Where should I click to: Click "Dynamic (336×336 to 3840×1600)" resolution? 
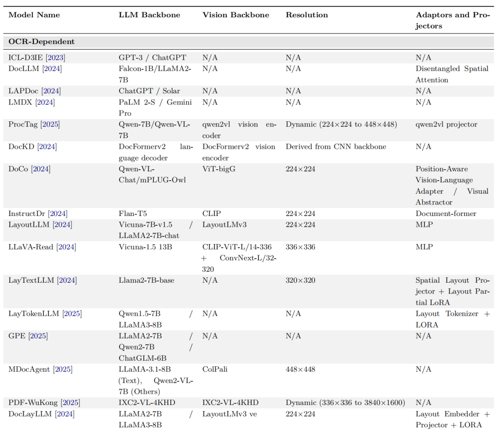click(345, 403)
